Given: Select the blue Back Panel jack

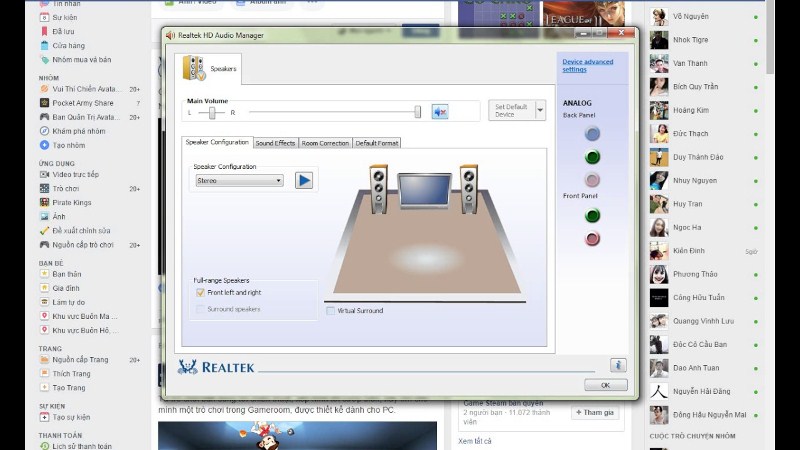Looking at the screenshot, I should pos(592,134).
